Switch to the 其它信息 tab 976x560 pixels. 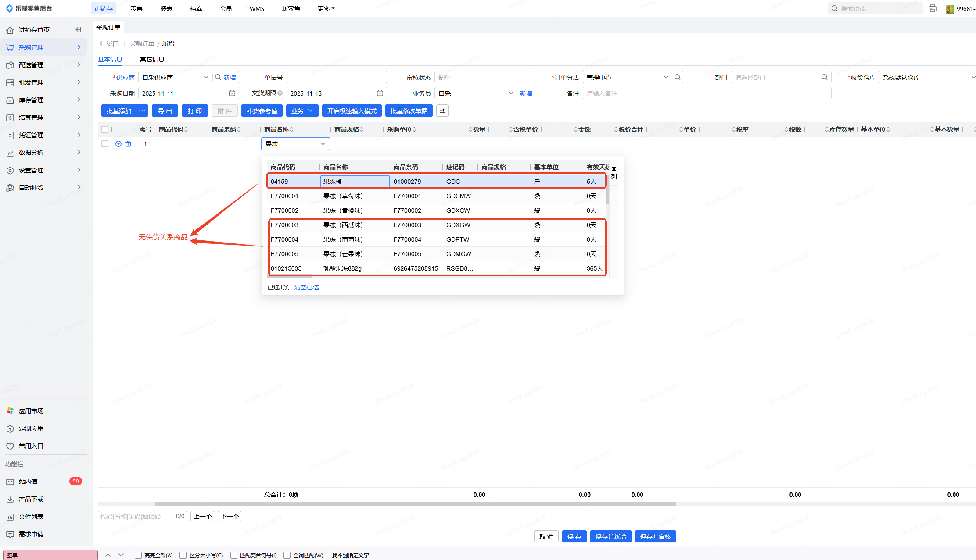152,59
